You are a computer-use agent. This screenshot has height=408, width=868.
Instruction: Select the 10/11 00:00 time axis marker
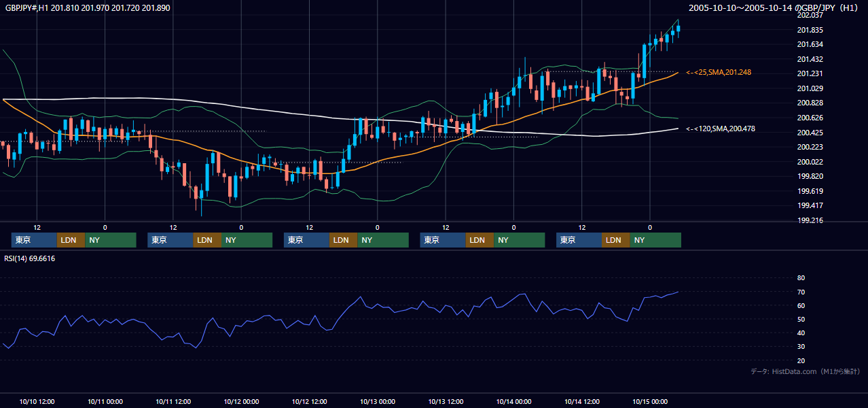click(x=105, y=401)
